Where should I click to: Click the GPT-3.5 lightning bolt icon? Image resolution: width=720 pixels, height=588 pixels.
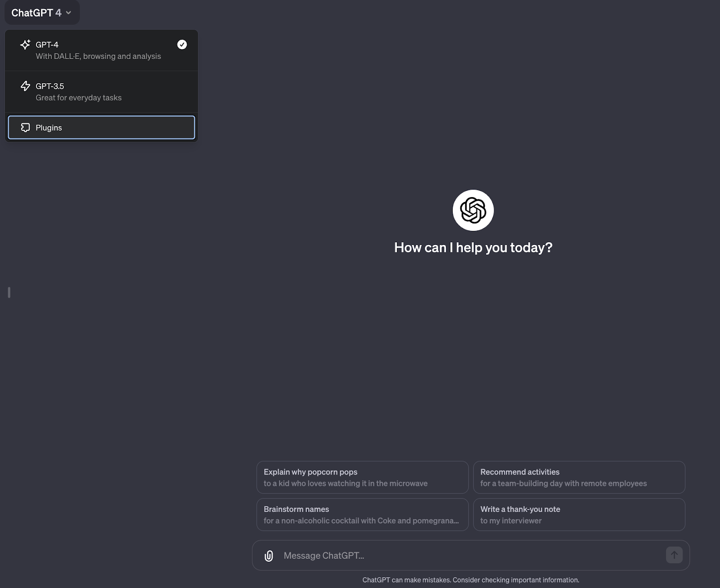[x=25, y=86]
